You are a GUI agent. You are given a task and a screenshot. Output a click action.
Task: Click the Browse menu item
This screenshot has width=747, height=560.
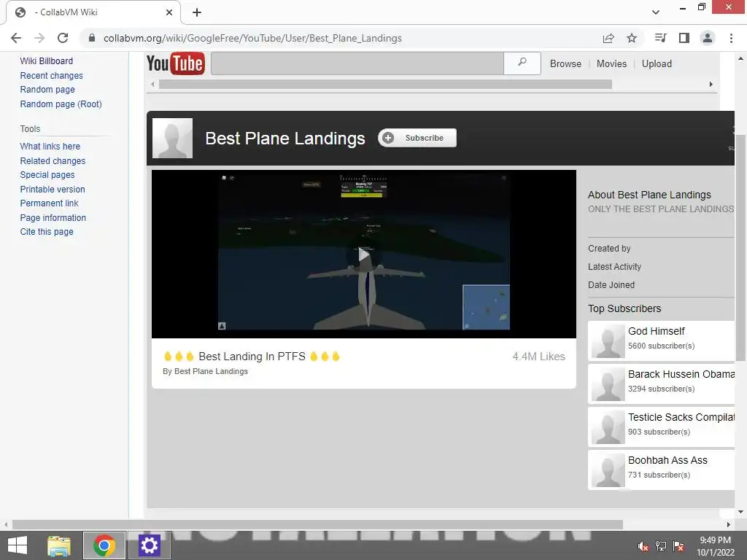tap(565, 64)
